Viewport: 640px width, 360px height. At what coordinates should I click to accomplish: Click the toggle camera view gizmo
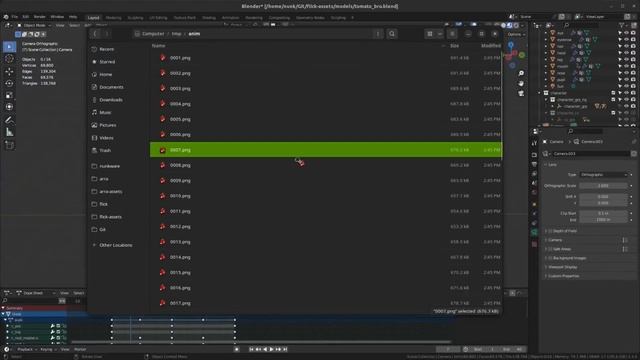coord(521,93)
